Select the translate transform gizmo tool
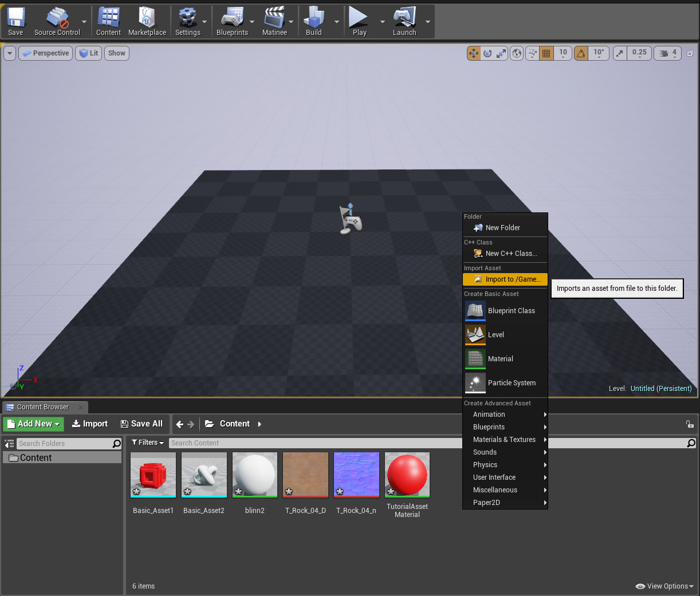Viewport: 700px width, 596px height. (474, 53)
